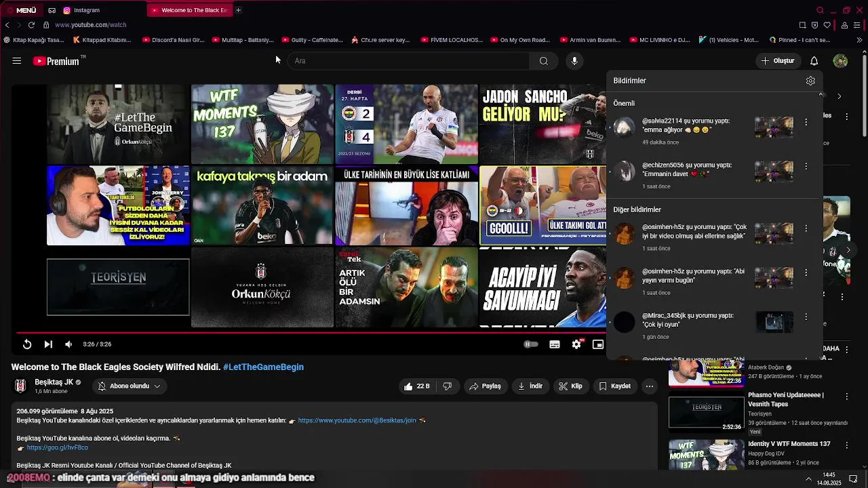868x488 pixels.
Task: Focus the Ara search field
Action: pyautogui.click(x=410, y=61)
